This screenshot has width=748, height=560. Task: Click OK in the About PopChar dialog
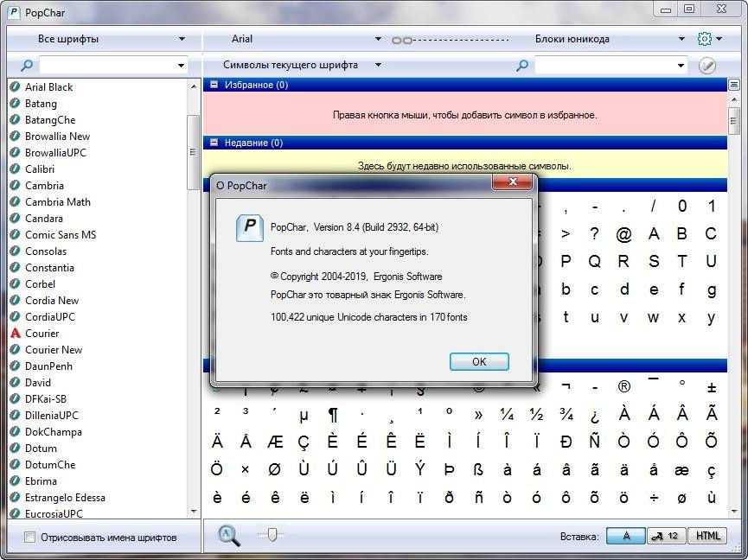pos(479,362)
